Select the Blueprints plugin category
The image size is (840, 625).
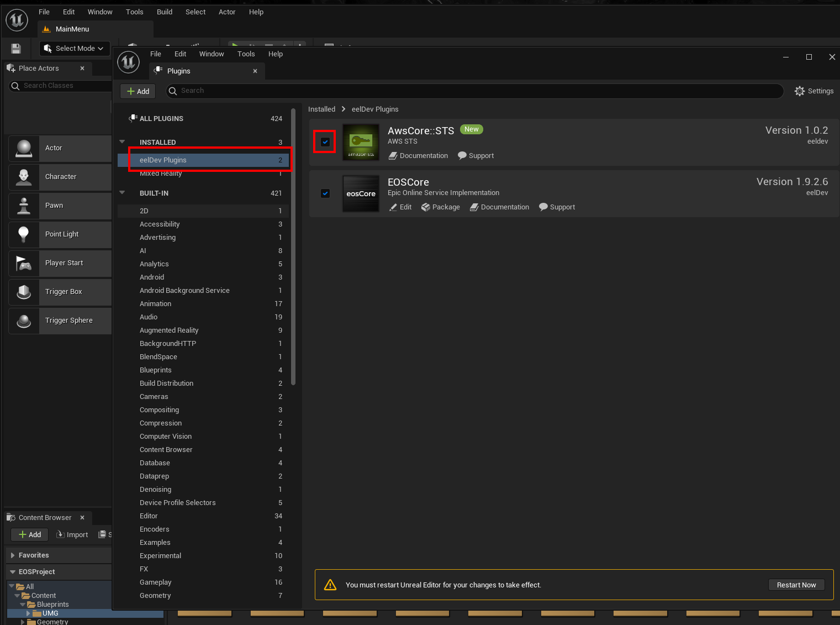[x=203, y=370]
